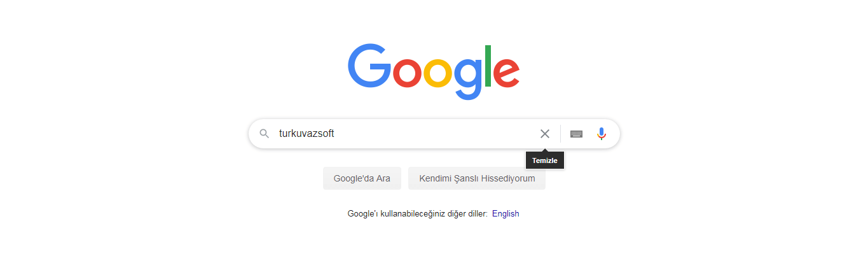Viewport: 868px width, 270px height.
Task: Place the cursor after the word turkuvazsoft
Action: click(x=336, y=134)
